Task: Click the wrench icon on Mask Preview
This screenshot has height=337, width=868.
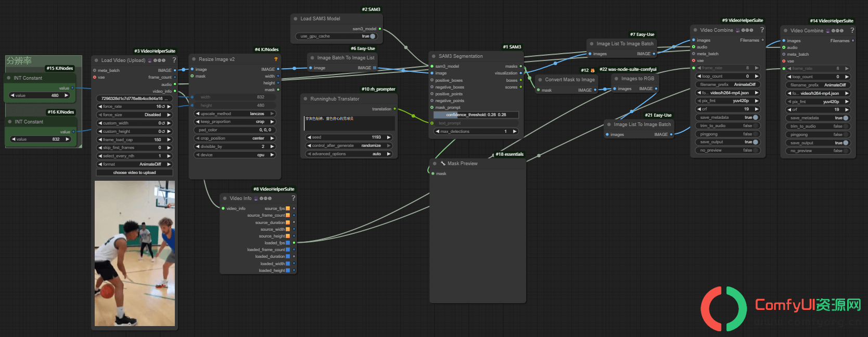Action: (x=443, y=163)
